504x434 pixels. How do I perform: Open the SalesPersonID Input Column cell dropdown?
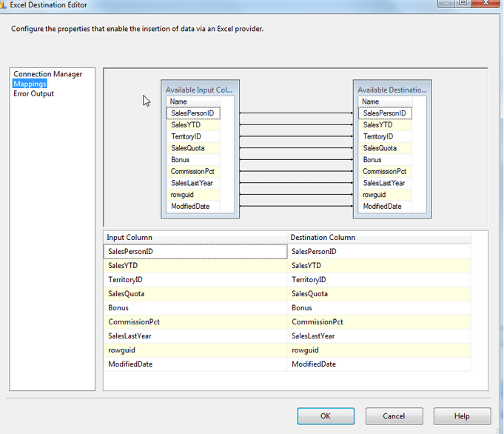195,252
